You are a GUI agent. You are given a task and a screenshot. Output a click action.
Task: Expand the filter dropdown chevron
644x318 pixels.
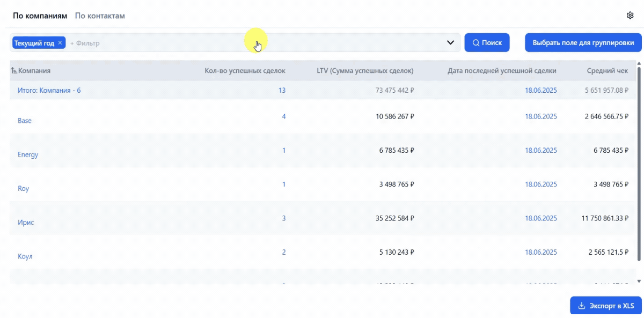(x=450, y=43)
